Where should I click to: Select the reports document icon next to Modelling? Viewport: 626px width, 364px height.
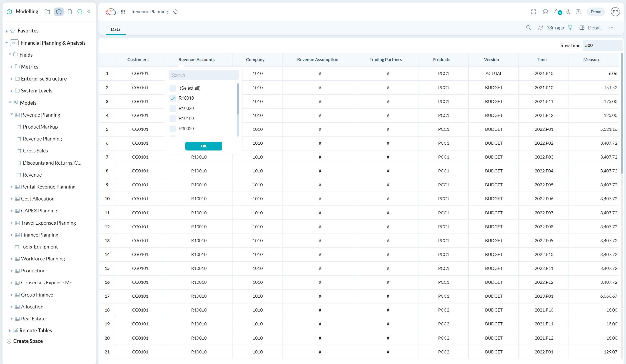[x=70, y=12]
